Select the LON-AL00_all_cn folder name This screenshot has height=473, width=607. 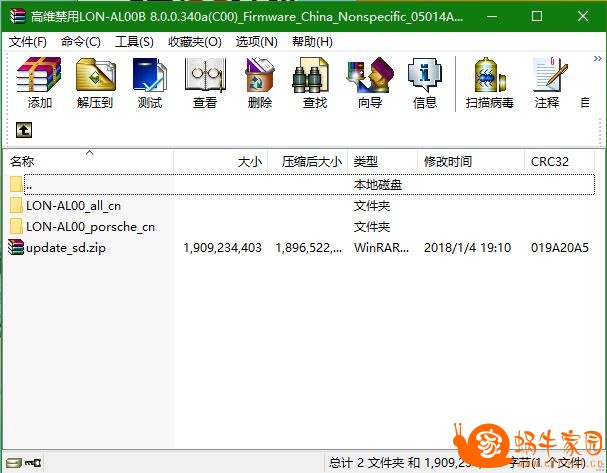coord(74,206)
